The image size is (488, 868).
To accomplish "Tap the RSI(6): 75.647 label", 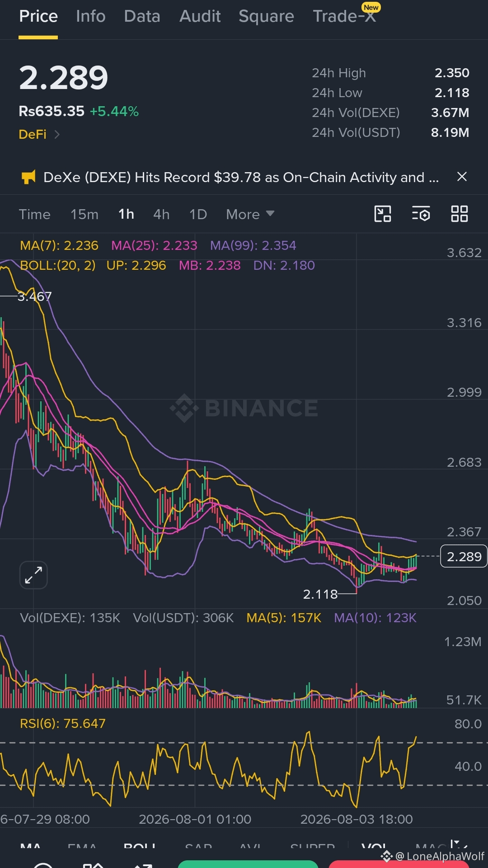I will [x=63, y=723].
